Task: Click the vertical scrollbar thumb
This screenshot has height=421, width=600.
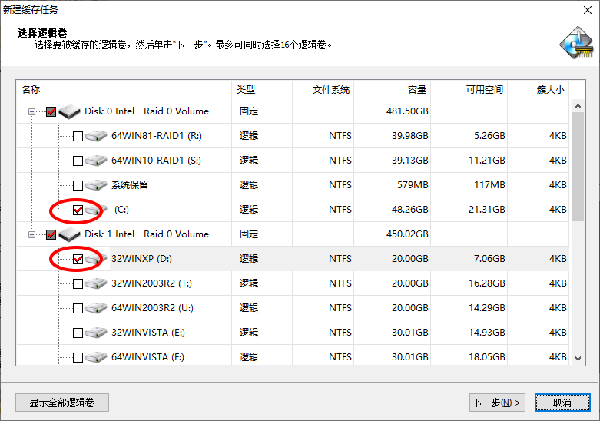Action: pyautogui.click(x=578, y=166)
